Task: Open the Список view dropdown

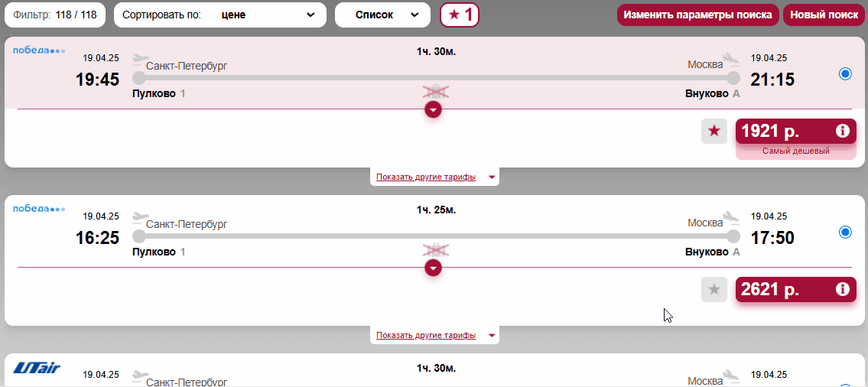Action: (382, 15)
